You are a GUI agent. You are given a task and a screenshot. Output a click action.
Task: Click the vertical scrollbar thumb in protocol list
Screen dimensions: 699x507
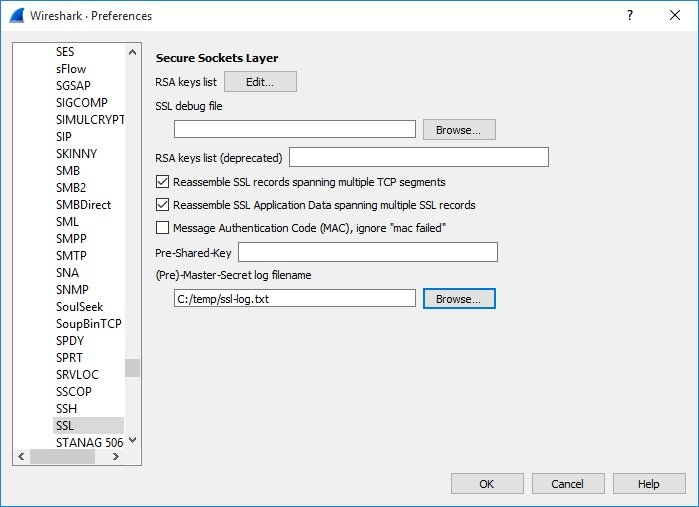pos(132,368)
